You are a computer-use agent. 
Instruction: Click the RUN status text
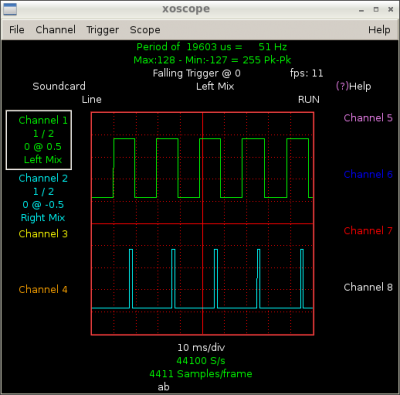pos(309,100)
